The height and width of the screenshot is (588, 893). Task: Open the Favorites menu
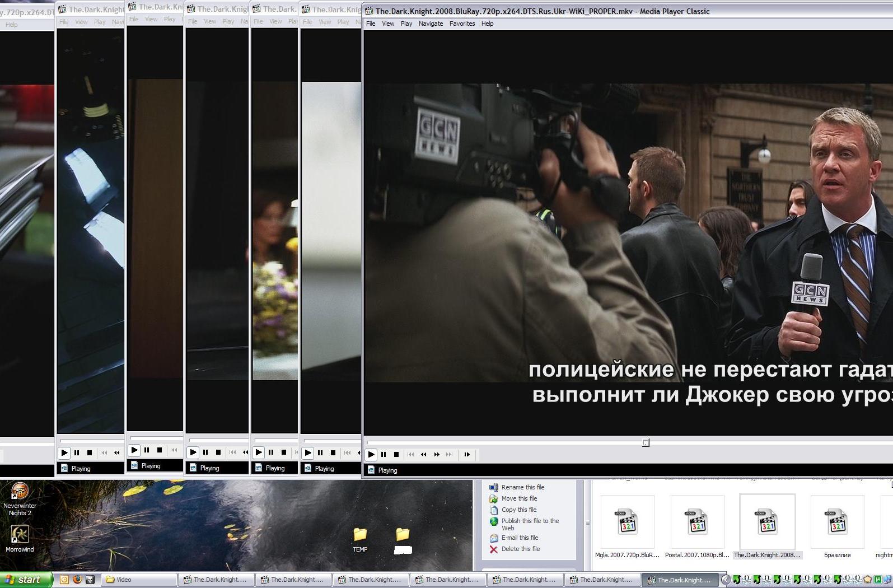coord(462,24)
